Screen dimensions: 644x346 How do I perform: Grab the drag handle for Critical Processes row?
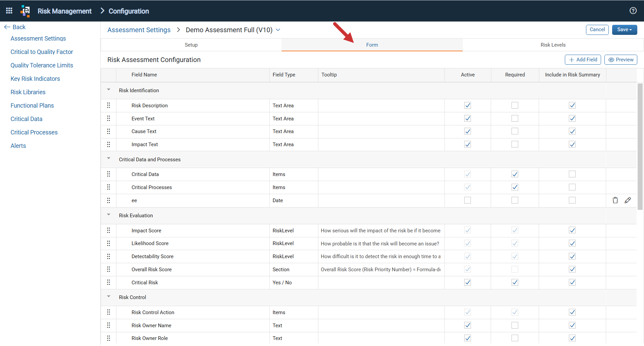[x=108, y=187]
